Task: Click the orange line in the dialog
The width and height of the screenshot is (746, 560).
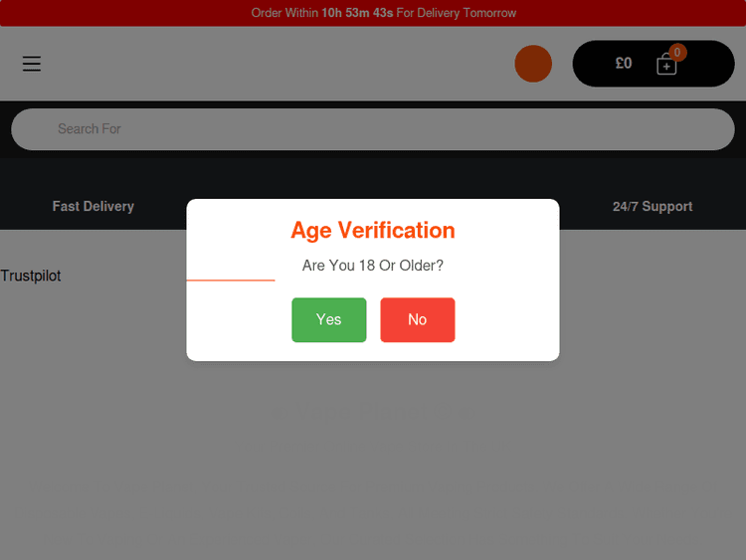Action: click(x=231, y=280)
